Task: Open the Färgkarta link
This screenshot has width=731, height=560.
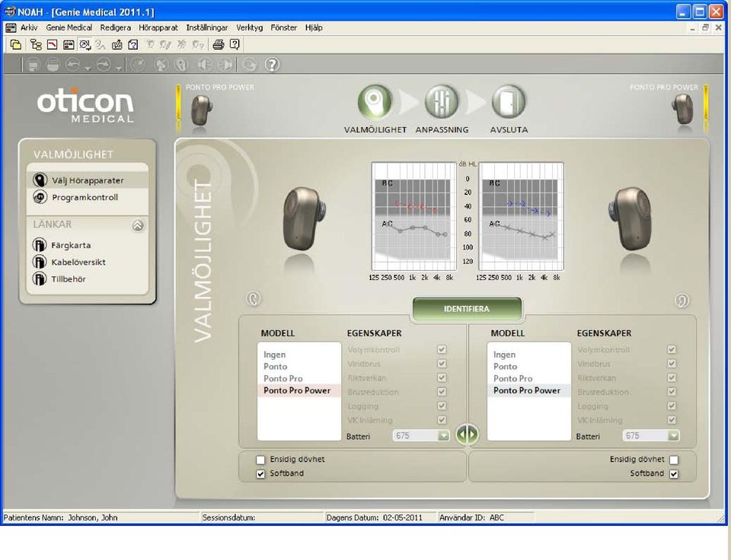Action: pos(62,245)
